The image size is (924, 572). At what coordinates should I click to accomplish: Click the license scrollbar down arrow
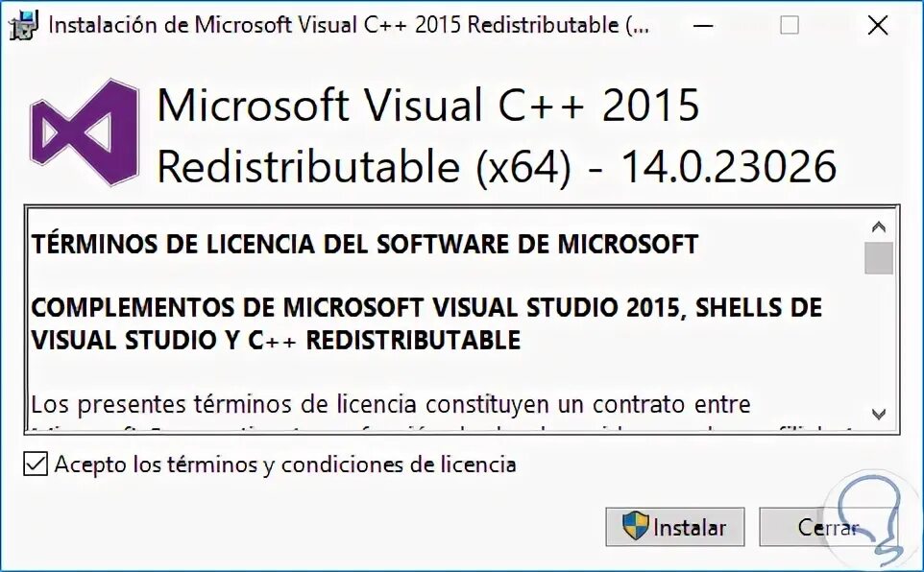pyautogui.click(x=879, y=414)
